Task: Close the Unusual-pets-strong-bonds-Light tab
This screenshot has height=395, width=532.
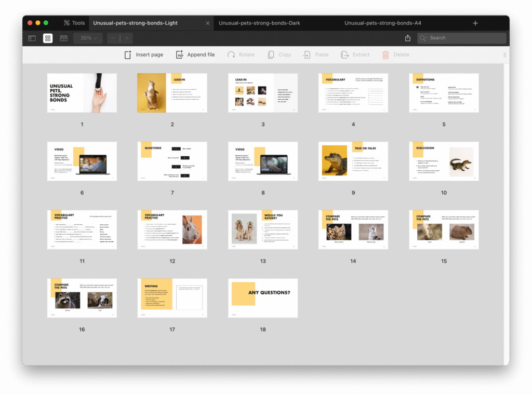Action: 208,23
